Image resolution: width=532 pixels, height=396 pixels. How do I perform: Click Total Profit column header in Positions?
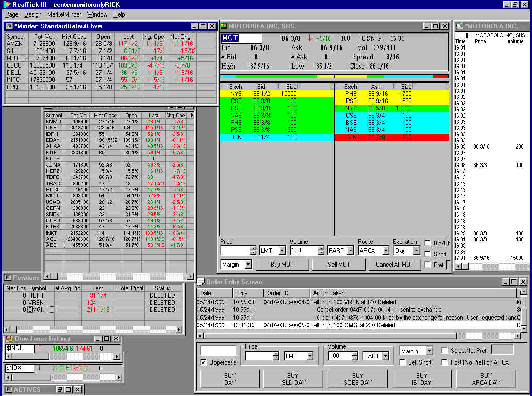pyautogui.click(x=130, y=288)
